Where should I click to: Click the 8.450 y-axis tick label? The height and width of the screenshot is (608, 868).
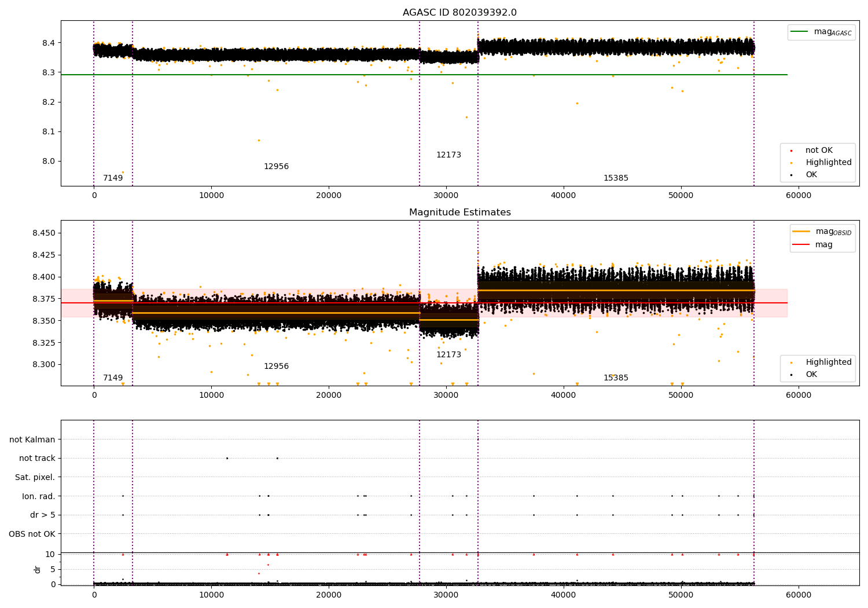pyautogui.click(x=44, y=233)
